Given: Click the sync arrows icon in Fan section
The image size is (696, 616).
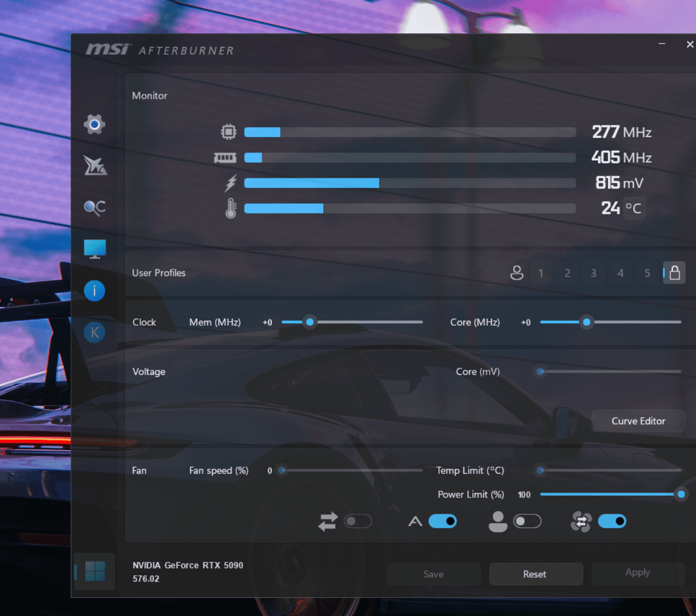Looking at the screenshot, I should [328, 521].
